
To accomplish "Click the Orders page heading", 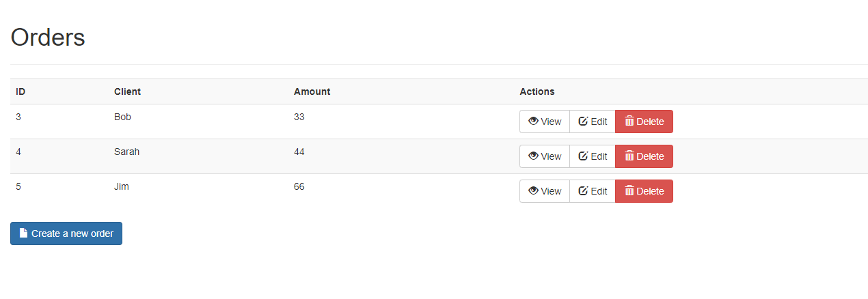I will tap(48, 37).
